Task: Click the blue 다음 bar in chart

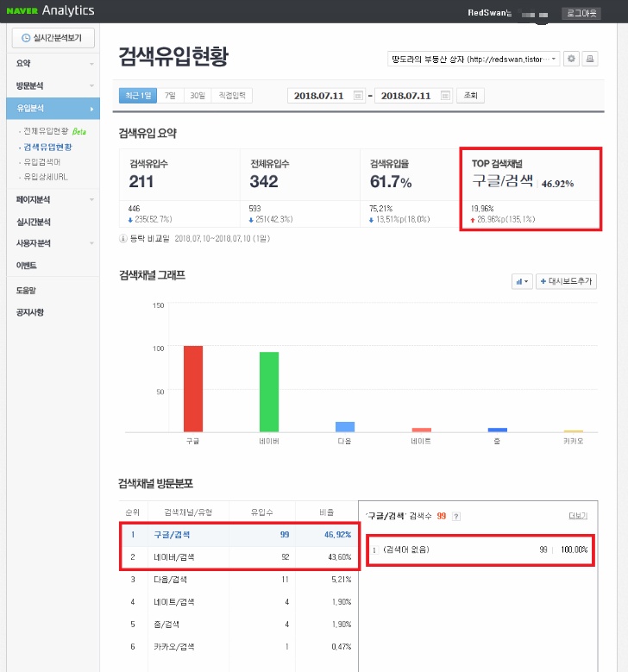Action: click(345, 427)
